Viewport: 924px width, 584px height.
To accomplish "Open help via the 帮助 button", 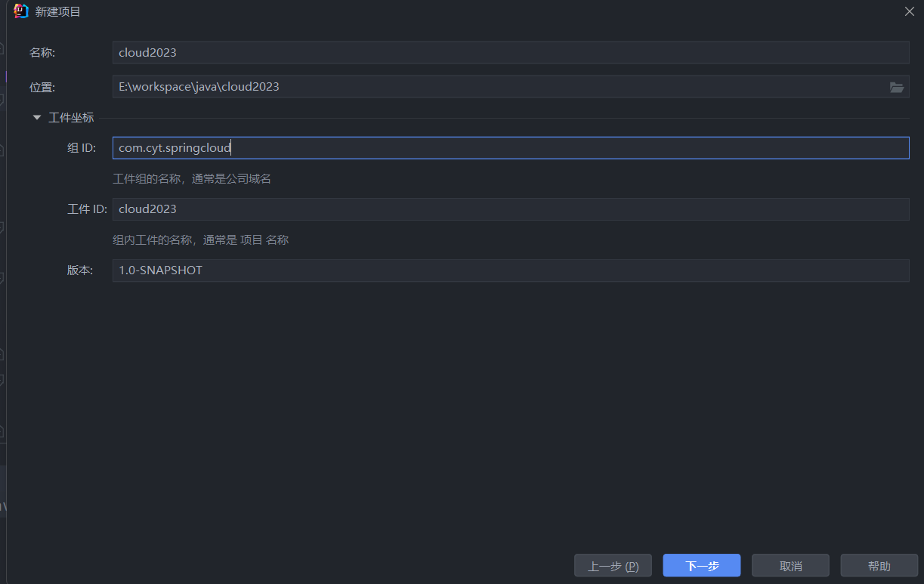I will pos(879,566).
